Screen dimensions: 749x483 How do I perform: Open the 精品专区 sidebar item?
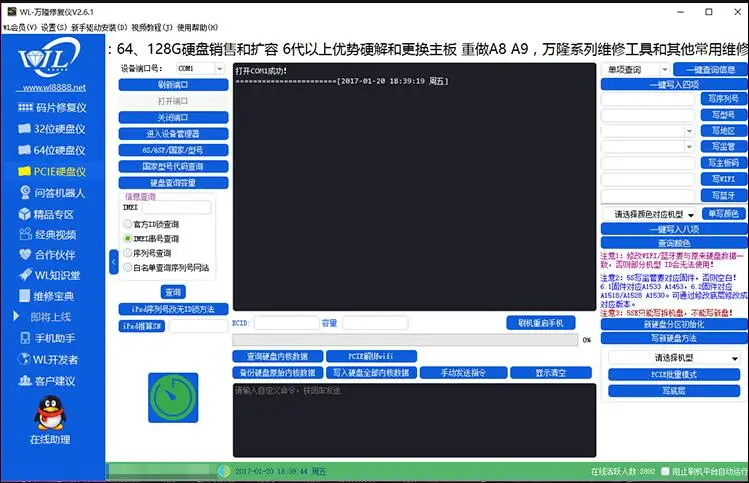pyautogui.click(x=46, y=214)
